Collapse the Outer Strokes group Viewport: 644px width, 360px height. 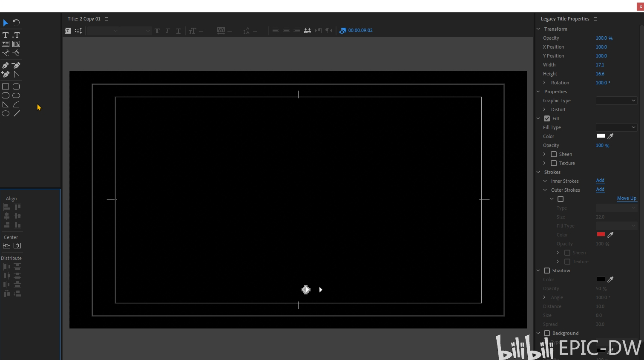[x=545, y=190]
